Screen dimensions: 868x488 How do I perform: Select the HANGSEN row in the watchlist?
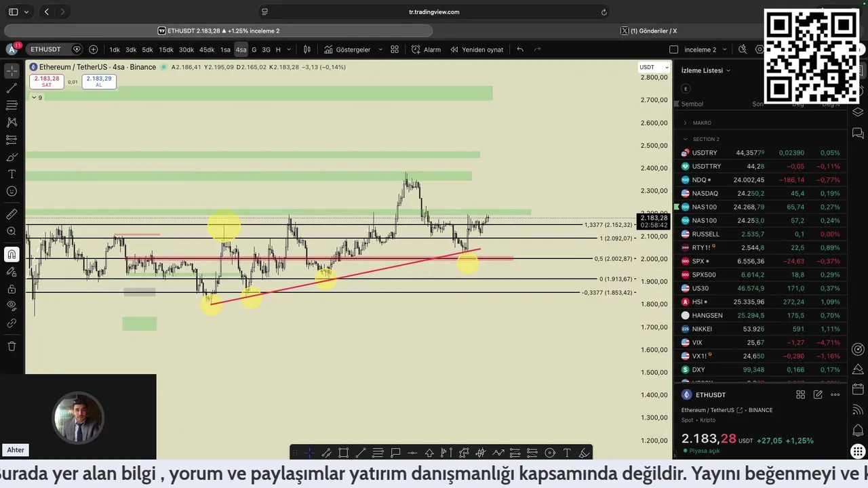(x=761, y=315)
